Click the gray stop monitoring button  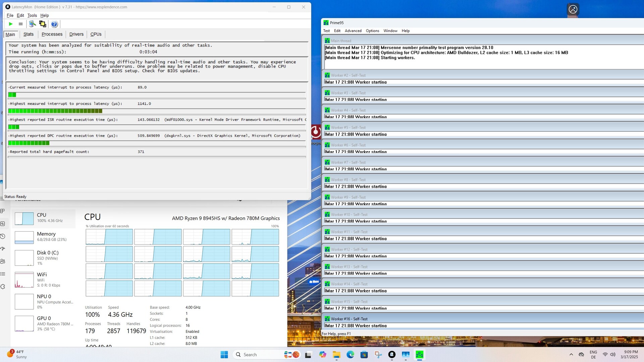(20, 24)
